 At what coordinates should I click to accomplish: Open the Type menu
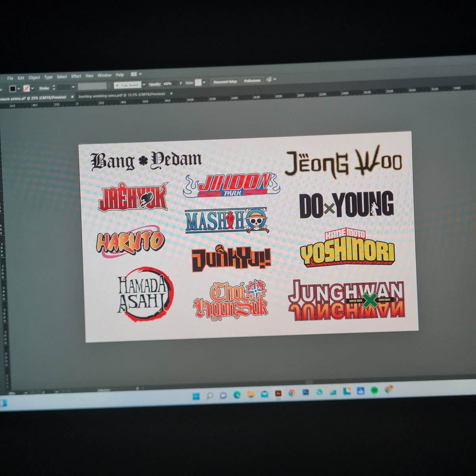point(48,77)
